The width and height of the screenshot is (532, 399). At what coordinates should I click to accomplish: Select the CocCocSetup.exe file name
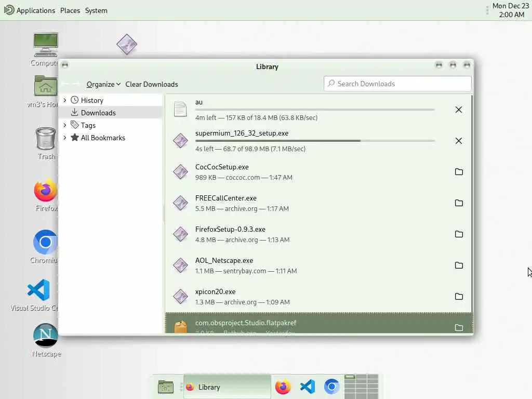(222, 167)
